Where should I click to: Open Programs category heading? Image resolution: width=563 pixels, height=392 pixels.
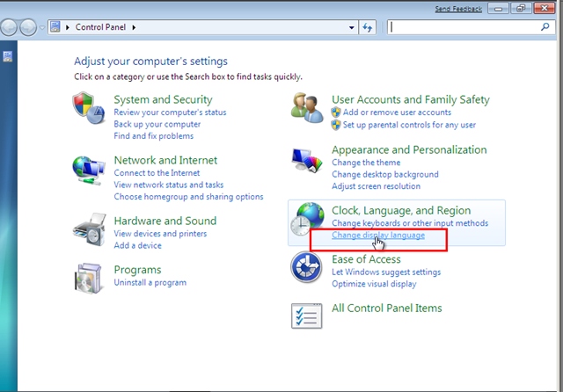[x=137, y=270]
